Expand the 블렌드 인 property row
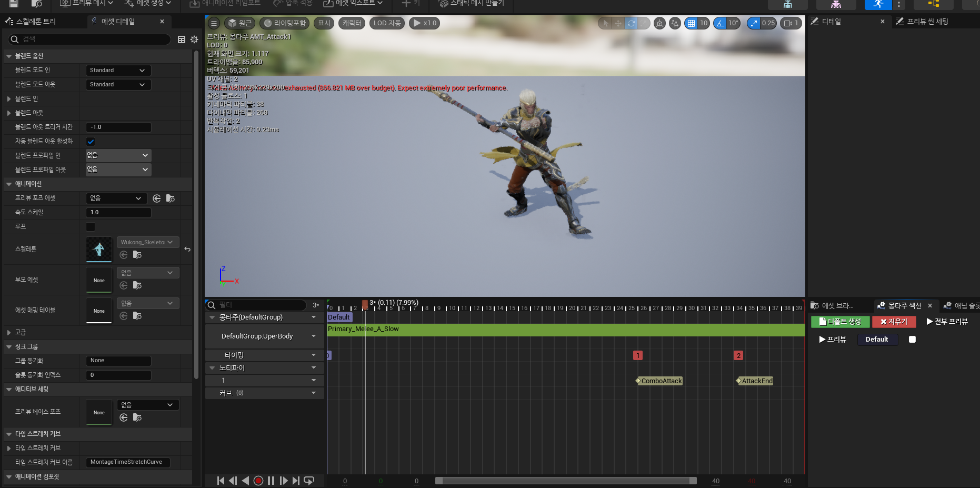The height and width of the screenshot is (488, 980). (9, 99)
